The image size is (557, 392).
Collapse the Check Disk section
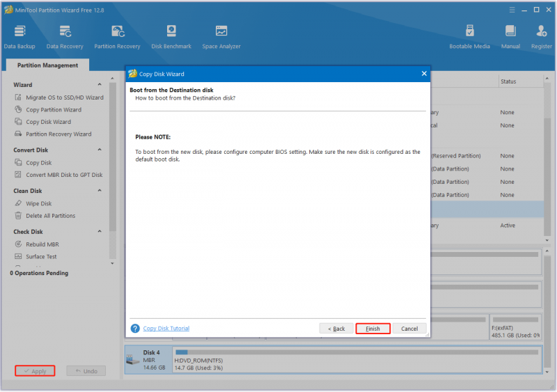tap(100, 231)
